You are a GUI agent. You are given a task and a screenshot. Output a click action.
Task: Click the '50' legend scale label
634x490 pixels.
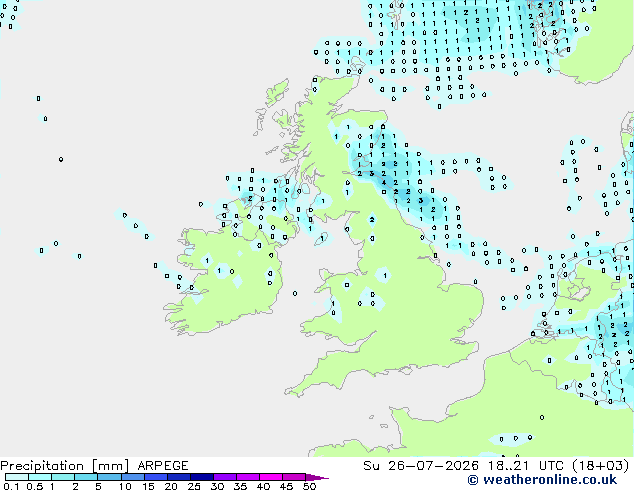click(309, 486)
